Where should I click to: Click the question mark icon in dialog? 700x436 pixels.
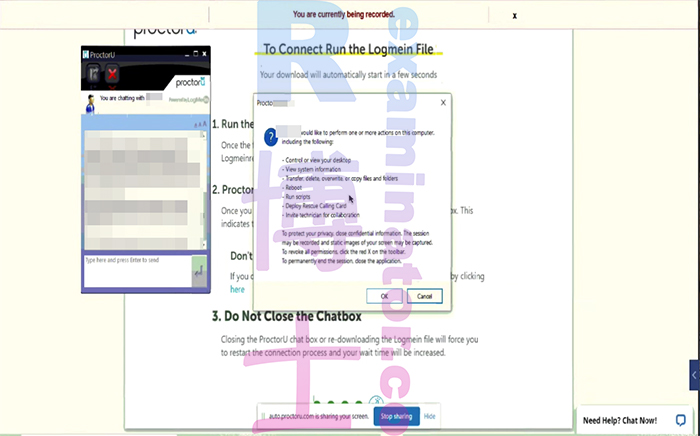click(271, 137)
